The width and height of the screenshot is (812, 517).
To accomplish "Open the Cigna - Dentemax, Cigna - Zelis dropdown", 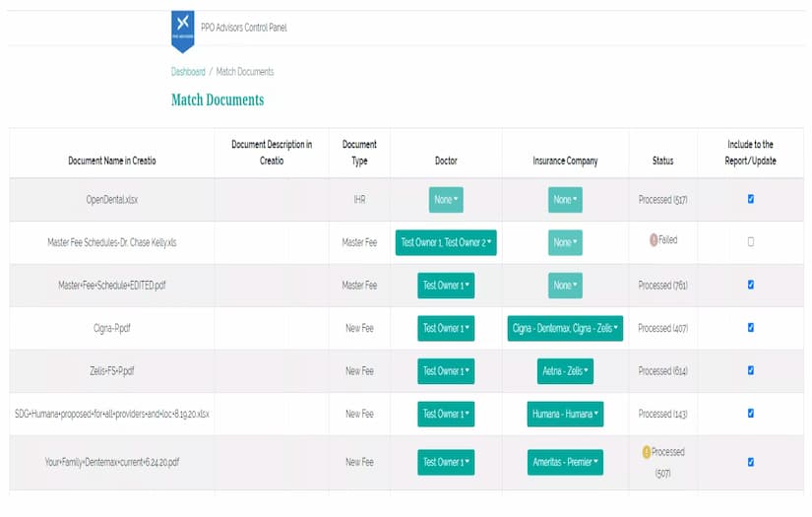I will click(565, 328).
